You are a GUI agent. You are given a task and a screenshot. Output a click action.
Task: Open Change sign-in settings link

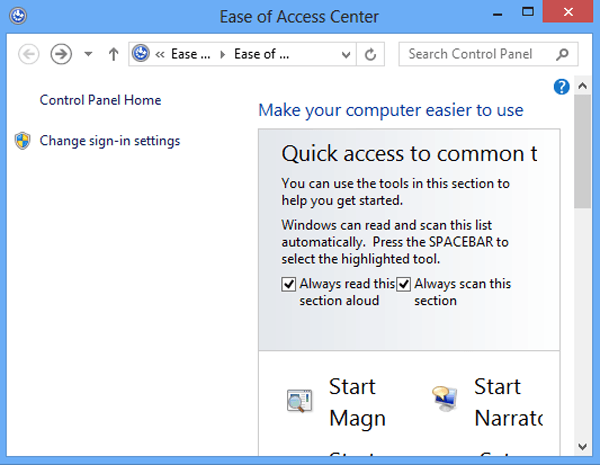tap(110, 140)
